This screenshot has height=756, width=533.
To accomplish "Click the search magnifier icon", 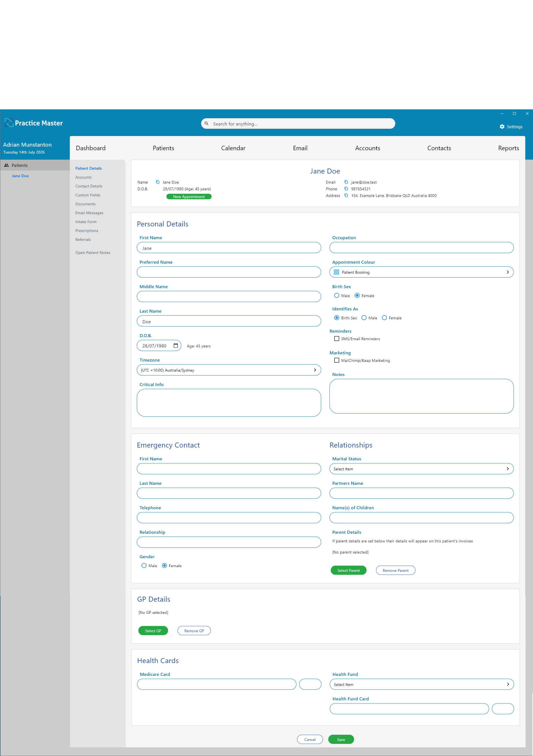I will pyautogui.click(x=206, y=123).
